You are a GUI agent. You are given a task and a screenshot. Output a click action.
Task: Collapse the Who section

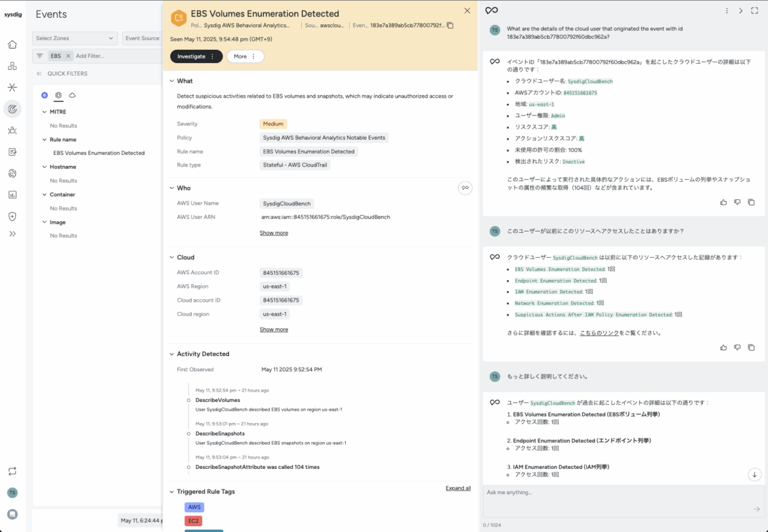[172, 188]
